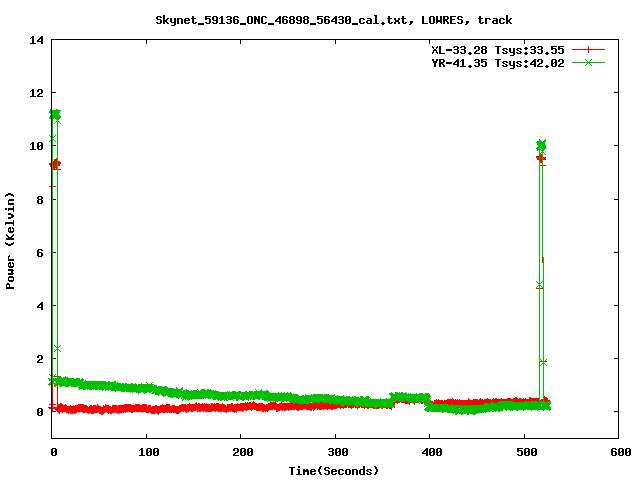Click the red calibration peak cluster near 9.3 Kelvin
The width and height of the screenshot is (640, 480).
tap(55, 164)
